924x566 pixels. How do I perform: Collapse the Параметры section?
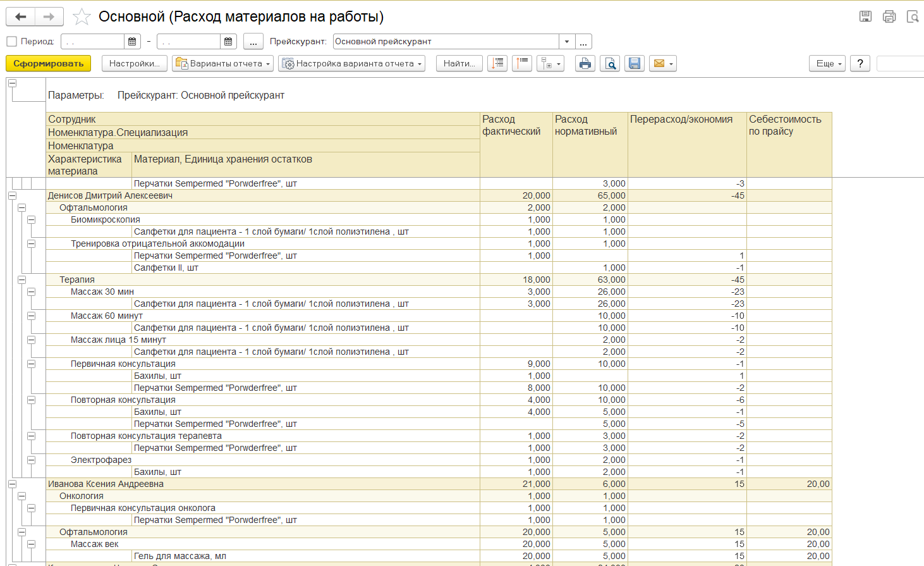point(12,83)
